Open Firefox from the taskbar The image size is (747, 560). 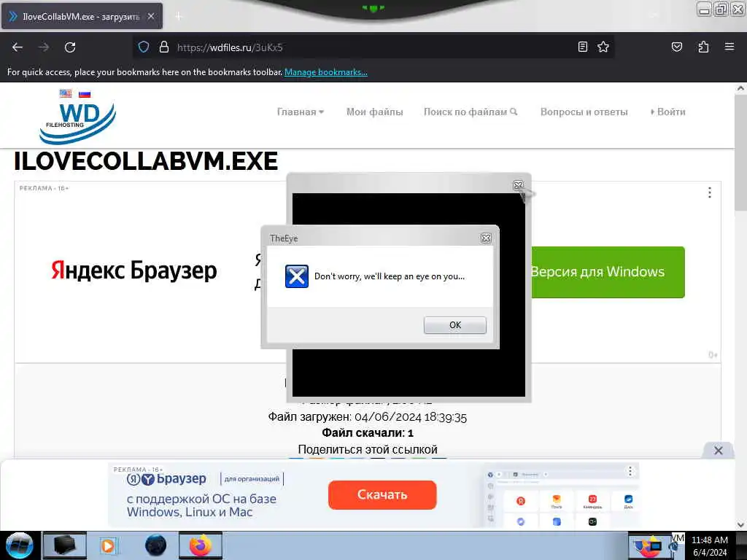click(x=201, y=545)
